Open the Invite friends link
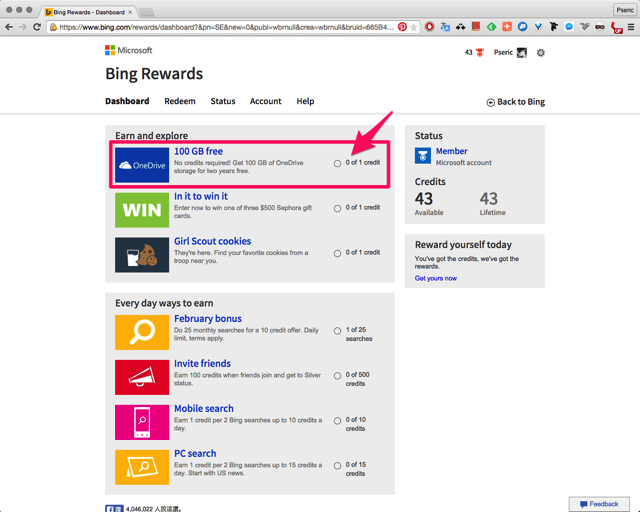This screenshot has height=512, width=640. [202, 364]
